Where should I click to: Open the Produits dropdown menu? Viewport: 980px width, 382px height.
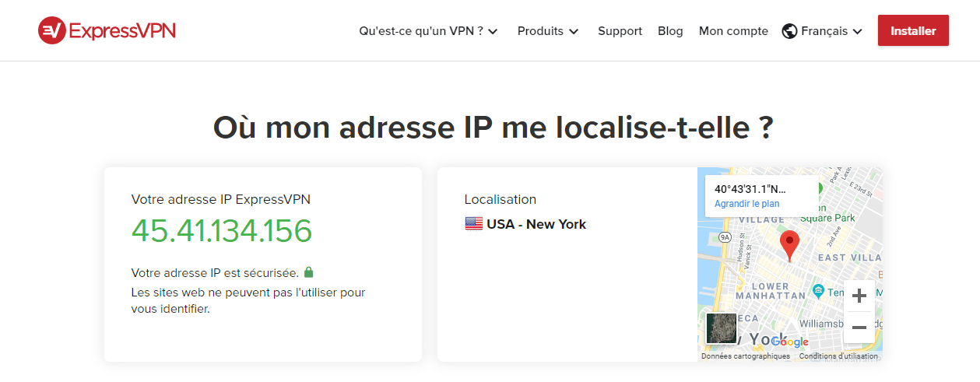tap(548, 31)
